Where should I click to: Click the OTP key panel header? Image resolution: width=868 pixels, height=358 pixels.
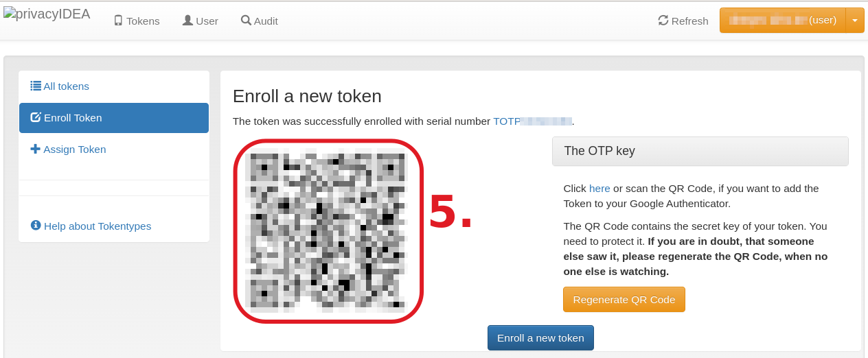coord(700,151)
